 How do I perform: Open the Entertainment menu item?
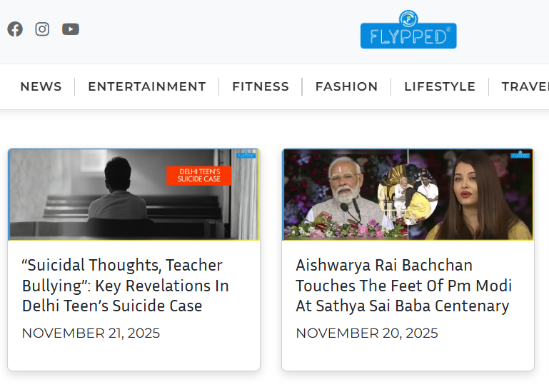click(147, 86)
